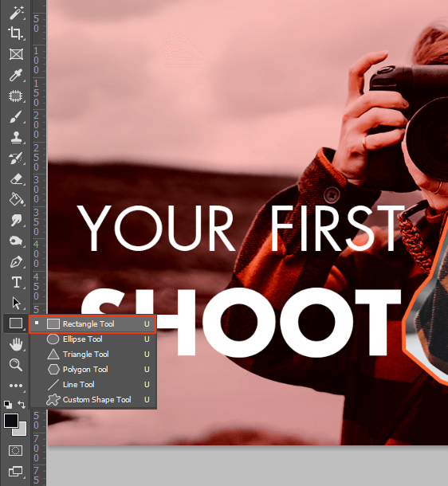Choose Polygon Tool from the flyout
This screenshot has width=448, height=486.
point(92,370)
